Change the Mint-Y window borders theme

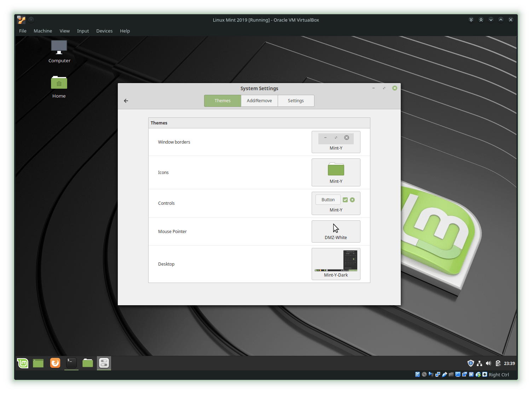(336, 142)
